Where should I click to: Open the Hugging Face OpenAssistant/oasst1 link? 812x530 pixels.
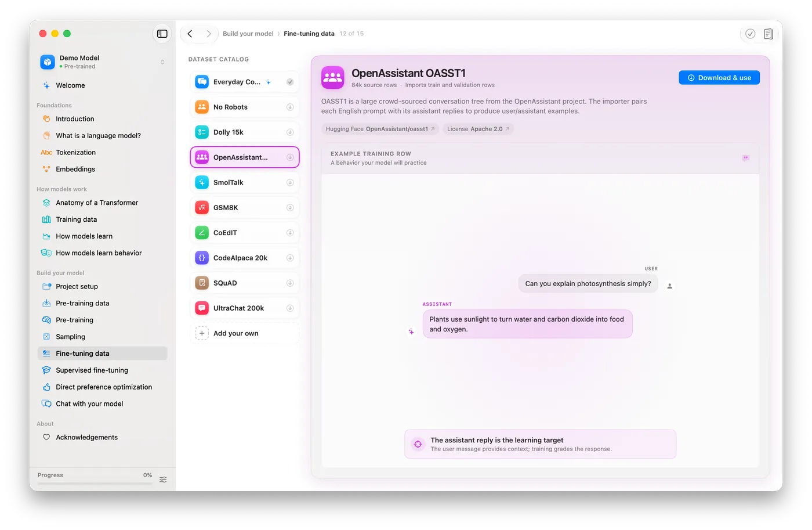click(x=380, y=129)
